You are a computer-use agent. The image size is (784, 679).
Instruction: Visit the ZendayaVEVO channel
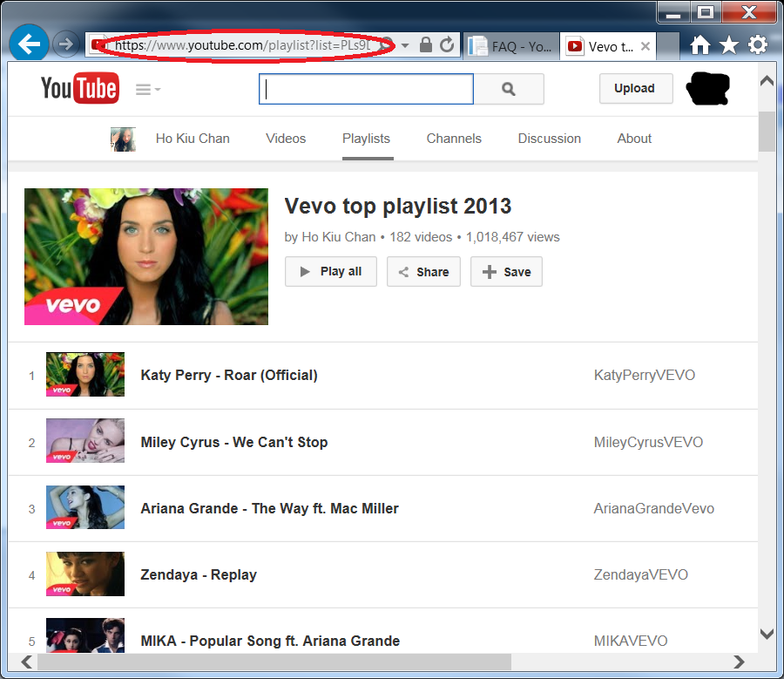[640, 575]
